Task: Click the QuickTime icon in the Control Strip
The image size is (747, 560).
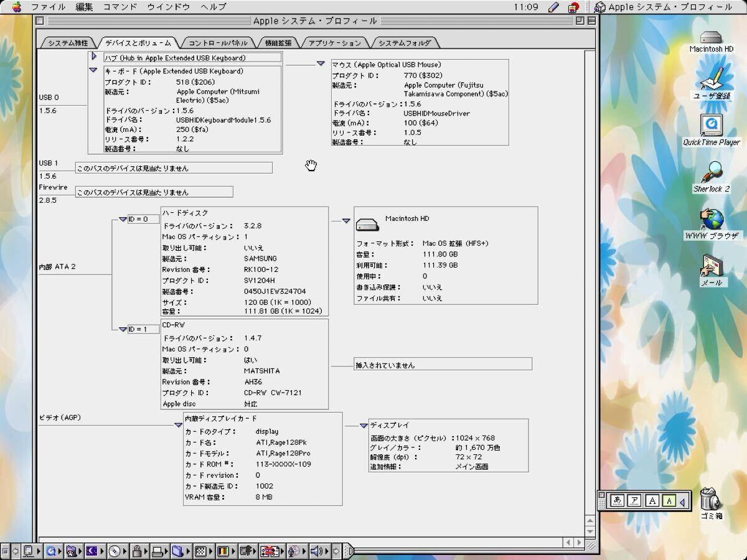Action: 51,551
